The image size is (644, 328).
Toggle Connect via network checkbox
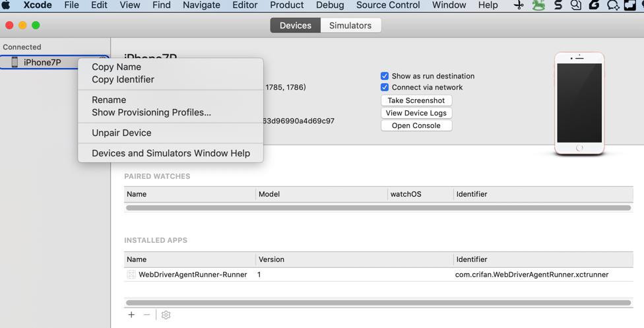[x=385, y=87]
